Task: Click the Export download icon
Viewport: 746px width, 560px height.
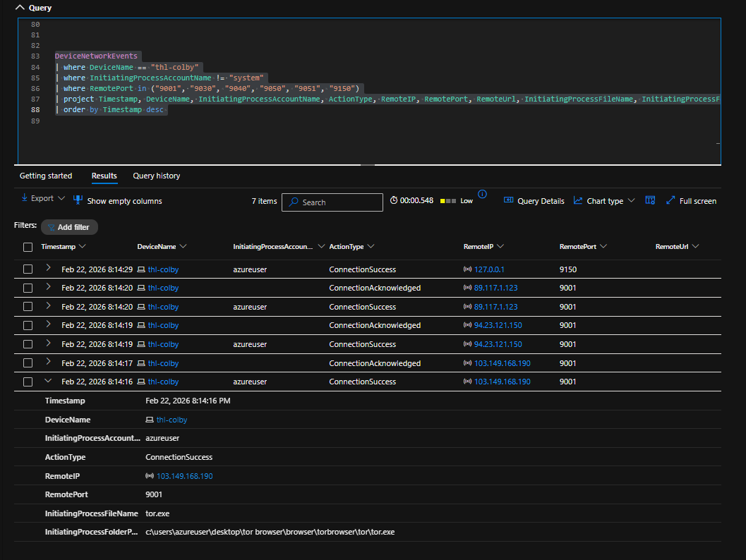Action: pos(25,199)
